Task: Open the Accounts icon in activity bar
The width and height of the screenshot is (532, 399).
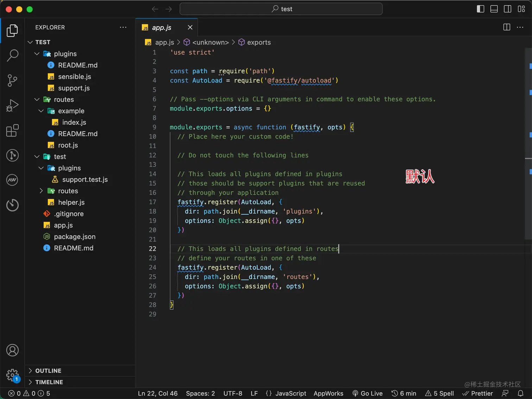Action: point(12,350)
